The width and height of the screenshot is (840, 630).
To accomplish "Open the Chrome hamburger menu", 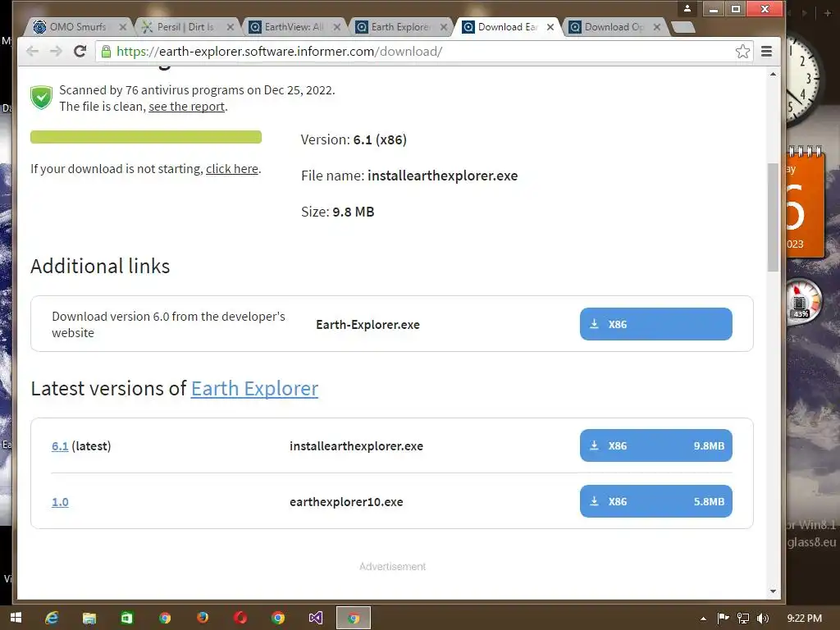I will point(767,52).
